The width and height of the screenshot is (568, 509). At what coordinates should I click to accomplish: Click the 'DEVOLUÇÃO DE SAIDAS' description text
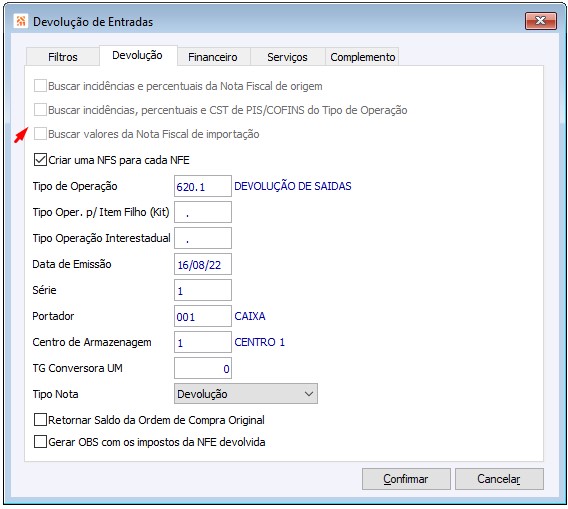(293, 186)
